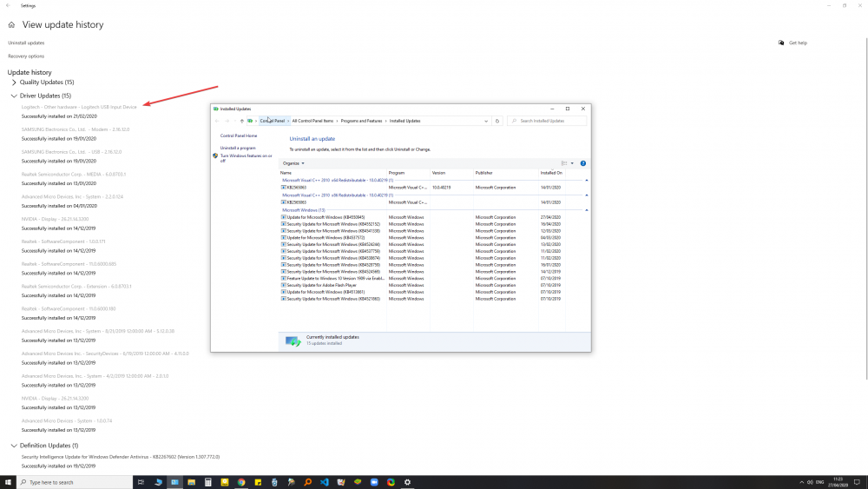
Task: Launch Calculator from the taskbar
Action: 207,482
